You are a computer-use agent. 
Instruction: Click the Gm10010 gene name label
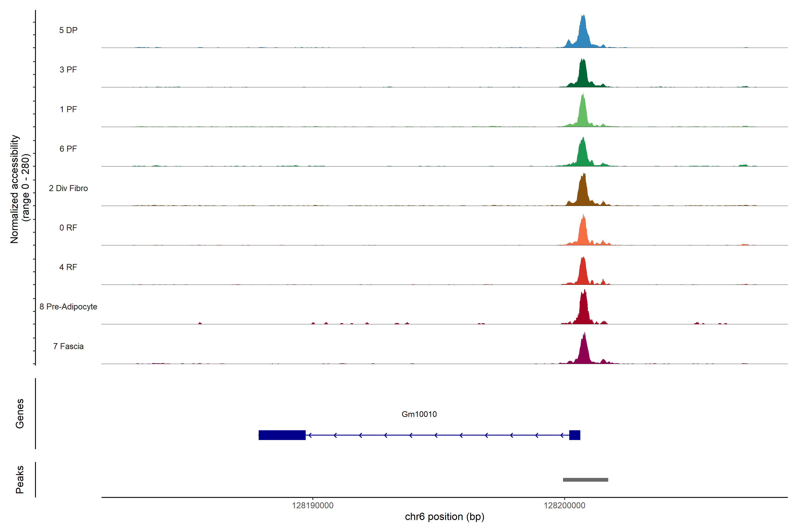(419, 414)
